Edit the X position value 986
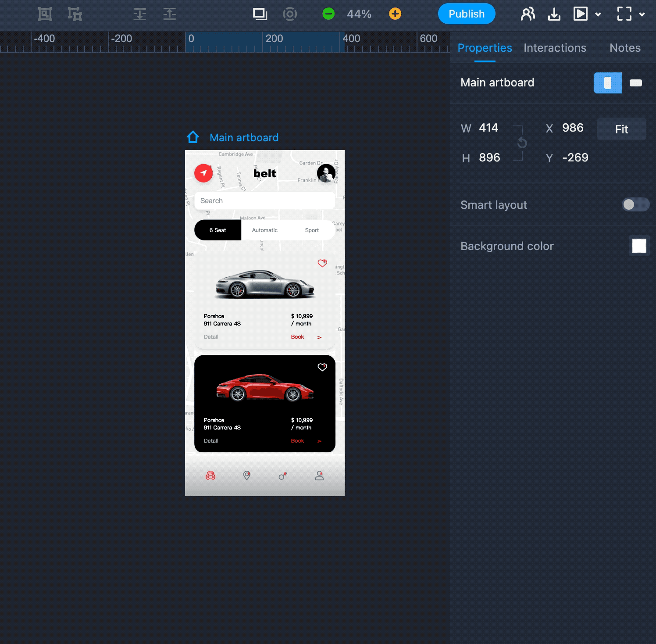This screenshot has width=656, height=644. (573, 128)
